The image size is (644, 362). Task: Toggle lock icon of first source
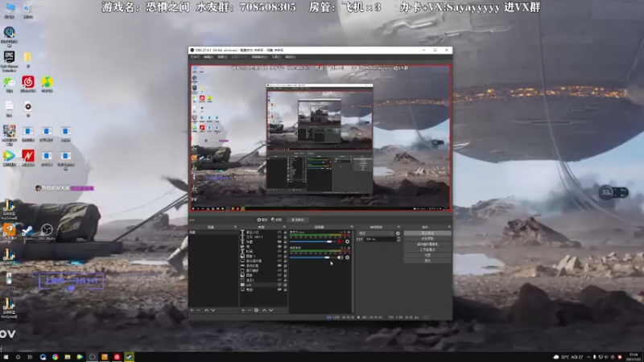point(285,232)
